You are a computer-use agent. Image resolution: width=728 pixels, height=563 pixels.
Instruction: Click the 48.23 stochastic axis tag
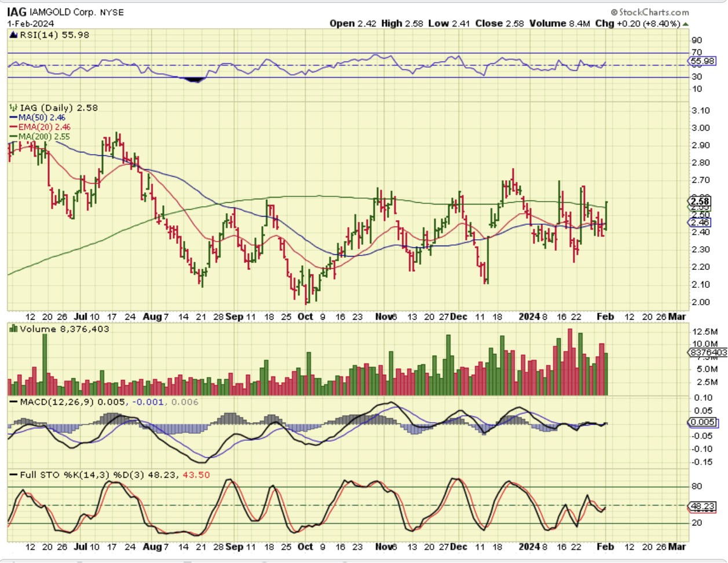click(x=703, y=506)
